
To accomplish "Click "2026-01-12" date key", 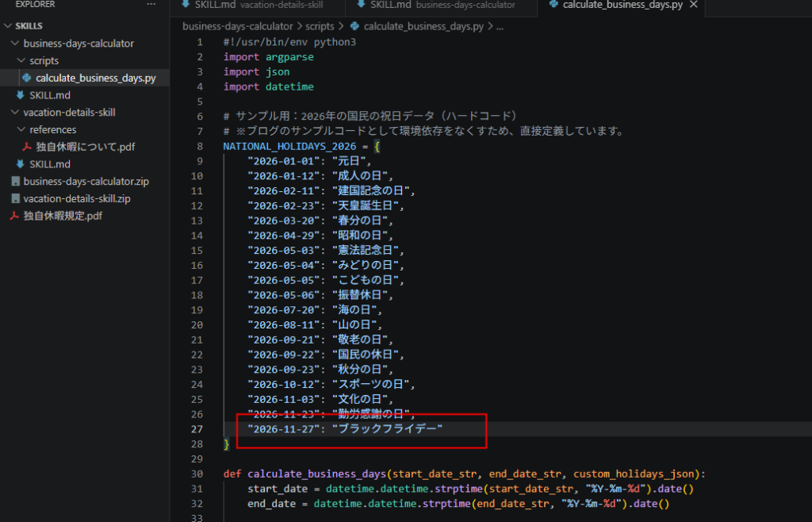I will (284, 176).
